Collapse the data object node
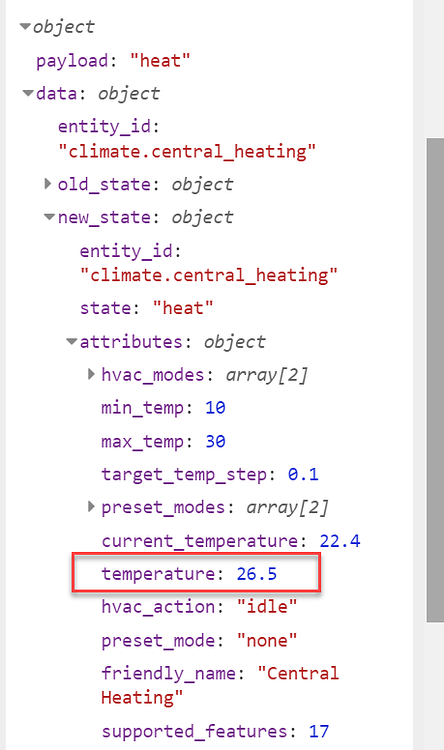Image resolution: width=444 pixels, height=750 pixels. (x=29, y=93)
